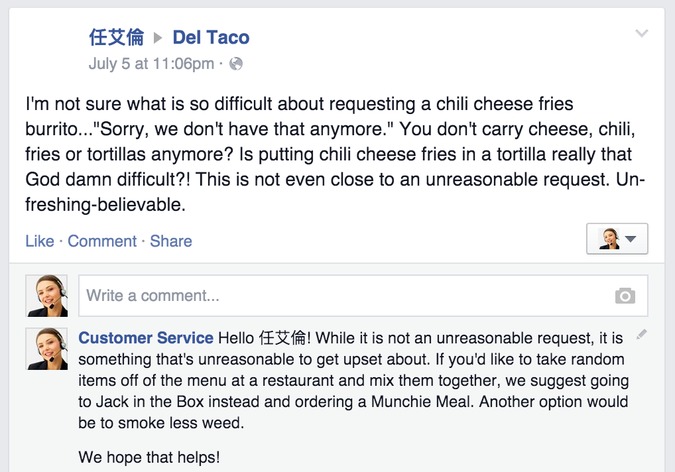Click the arrow between poster and Del Taco
675x472 pixels.
(158, 38)
